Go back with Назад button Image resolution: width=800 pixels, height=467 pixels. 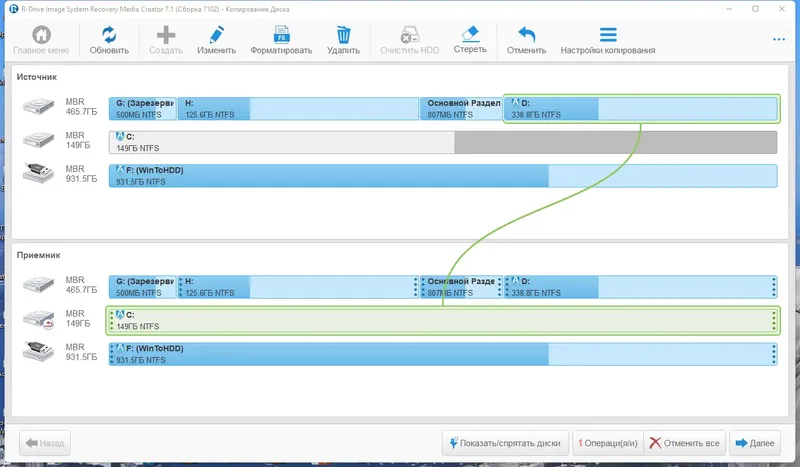pyautogui.click(x=45, y=443)
